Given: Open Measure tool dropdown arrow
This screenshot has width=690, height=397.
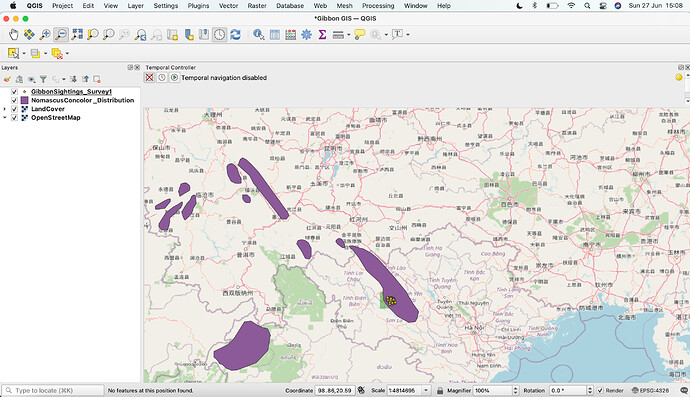Looking at the screenshot, I should (x=349, y=35).
